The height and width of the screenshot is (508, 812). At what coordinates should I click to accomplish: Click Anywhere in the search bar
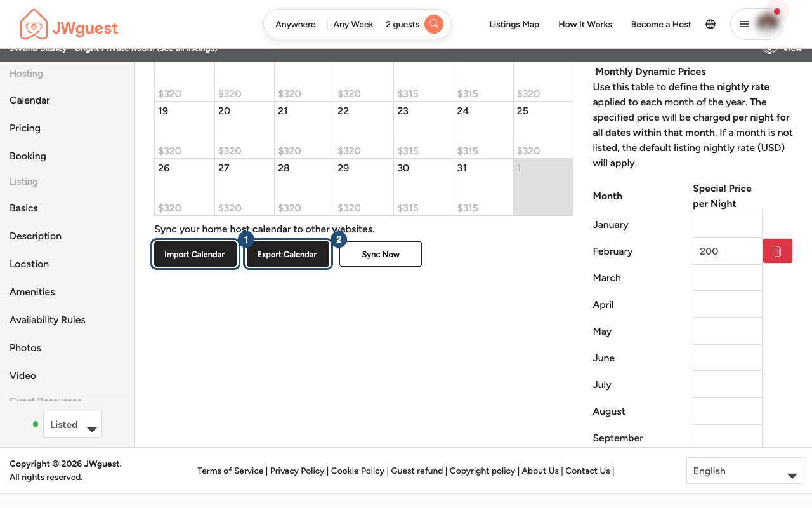click(x=296, y=24)
